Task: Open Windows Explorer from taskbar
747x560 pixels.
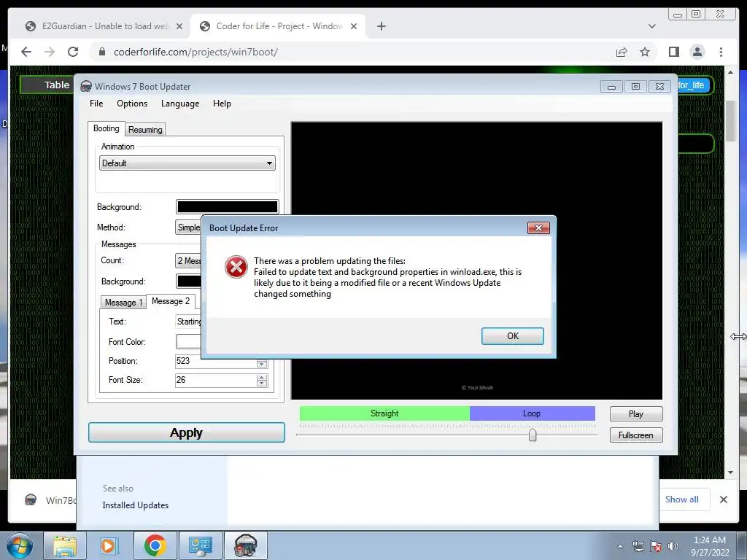Action: click(x=65, y=545)
